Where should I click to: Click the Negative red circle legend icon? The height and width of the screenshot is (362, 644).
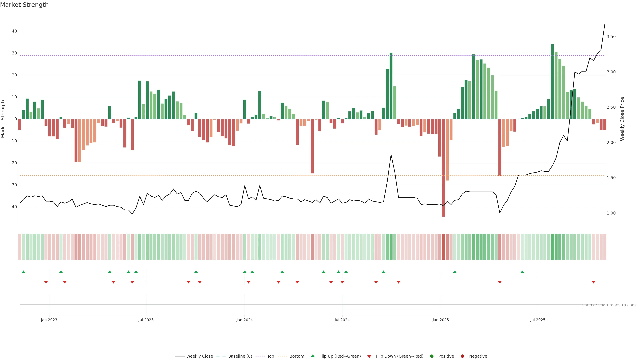462,356
